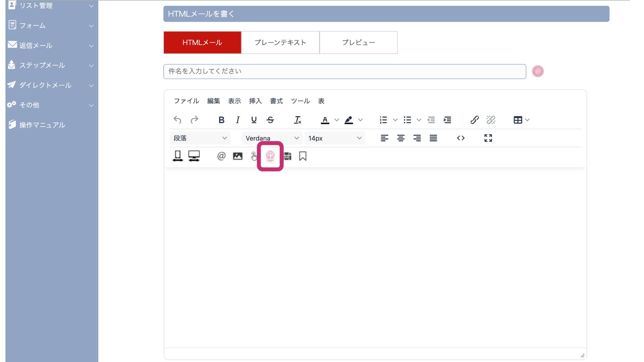
Task: Click the bookmark icon
Action: pos(303,156)
